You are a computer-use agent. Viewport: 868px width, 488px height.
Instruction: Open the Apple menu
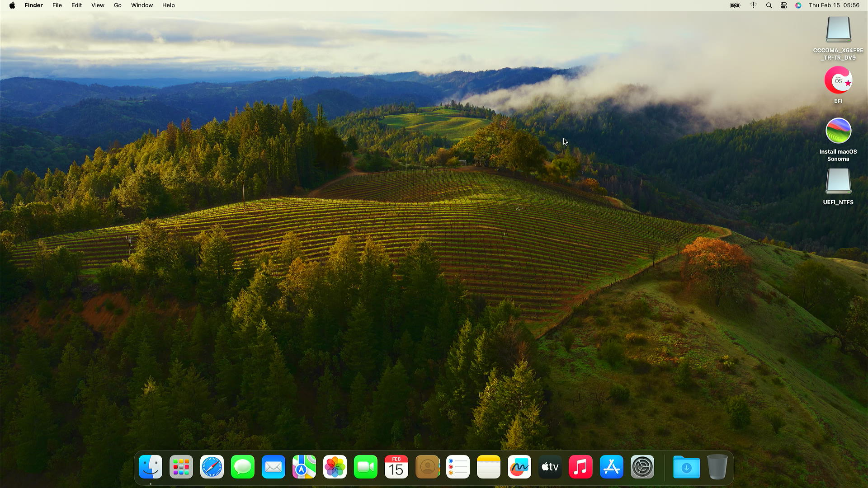tap(12, 5)
